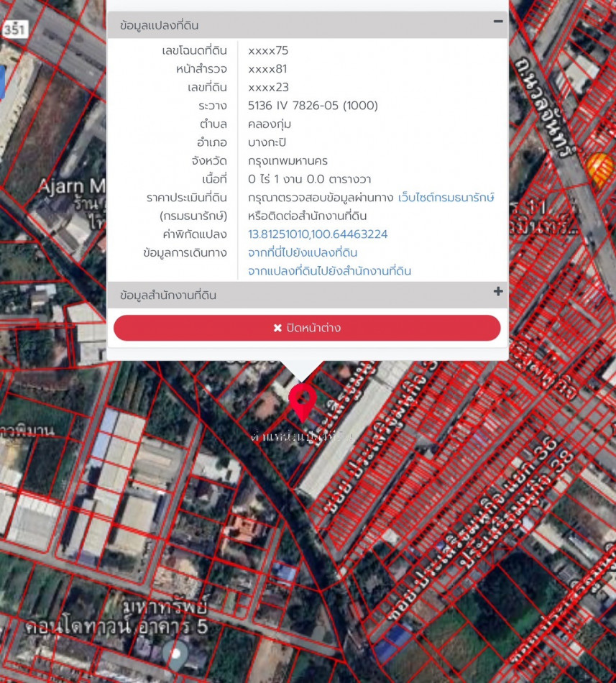Viewport: 616px width, 683px height.
Task: Click the red location pin on the map
Action: pyautogui.click(x=303, y=401)
